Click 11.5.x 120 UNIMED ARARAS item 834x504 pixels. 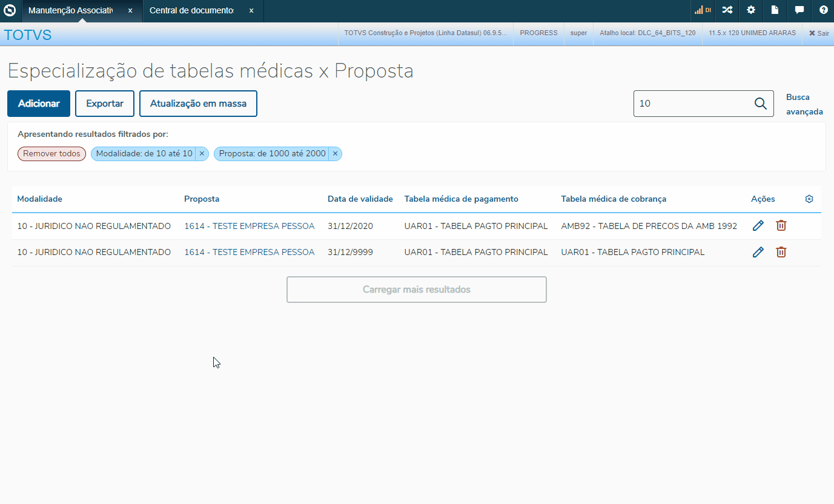[752, 33]
